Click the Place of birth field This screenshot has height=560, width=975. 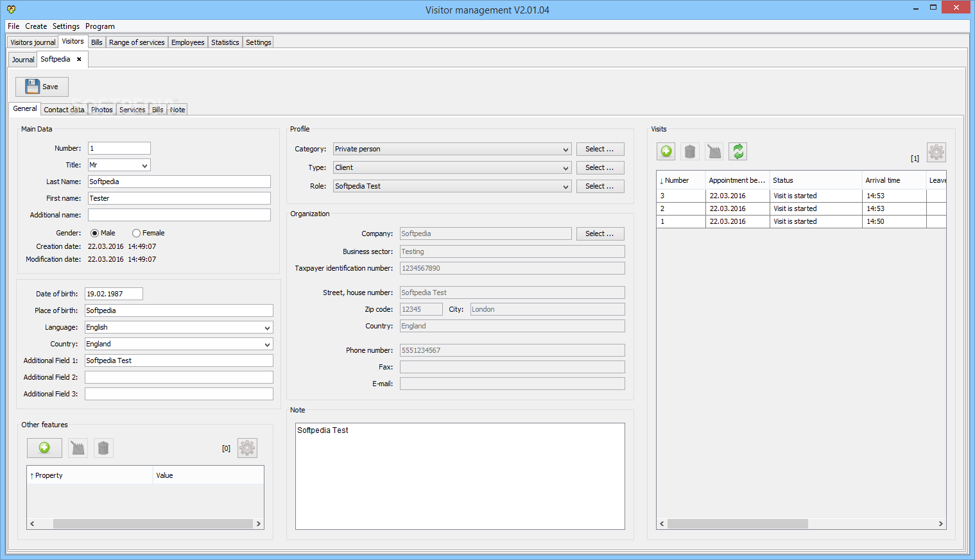tap(179, 310)
